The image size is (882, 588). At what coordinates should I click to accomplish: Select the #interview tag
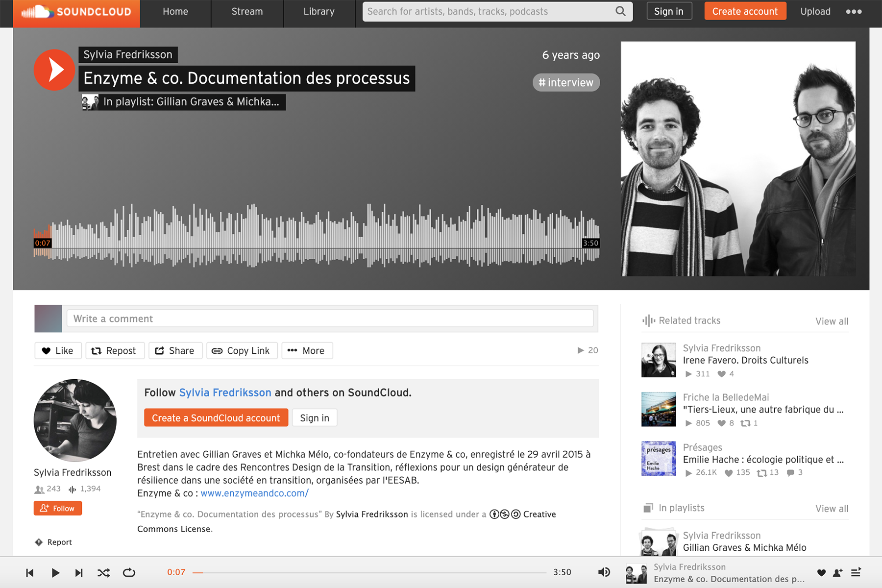click(566, 82)
